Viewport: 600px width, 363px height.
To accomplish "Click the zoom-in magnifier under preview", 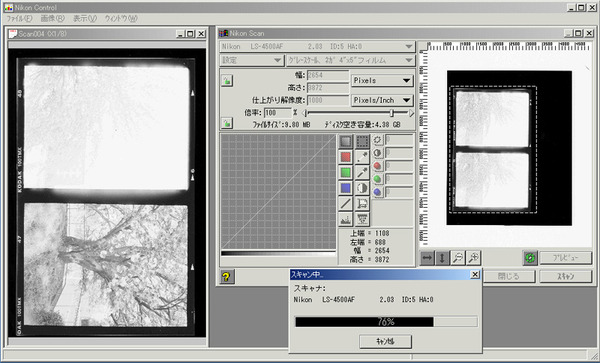I will (x=473, y=258).
